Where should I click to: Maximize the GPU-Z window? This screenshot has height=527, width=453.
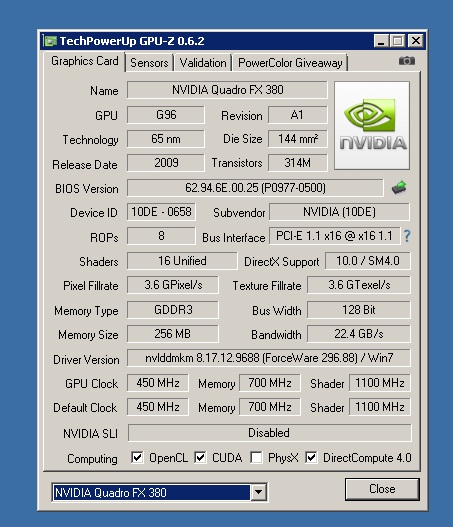(398, 41)
